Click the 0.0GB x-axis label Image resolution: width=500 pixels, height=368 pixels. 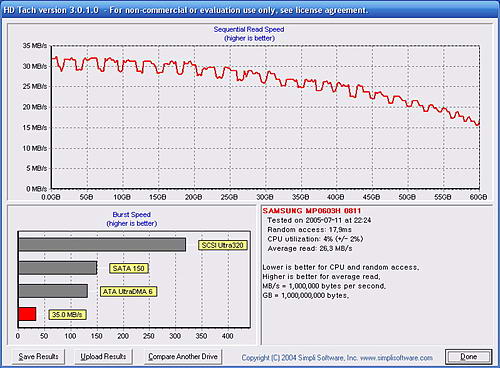tap(51, 197)
